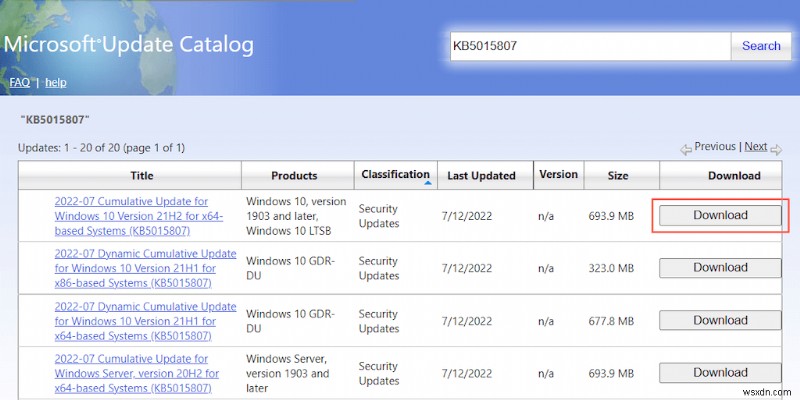The width and height of the screenshot is (800, 400).
Task: Open the FAQ link
Action: click(x=19, y=83)
